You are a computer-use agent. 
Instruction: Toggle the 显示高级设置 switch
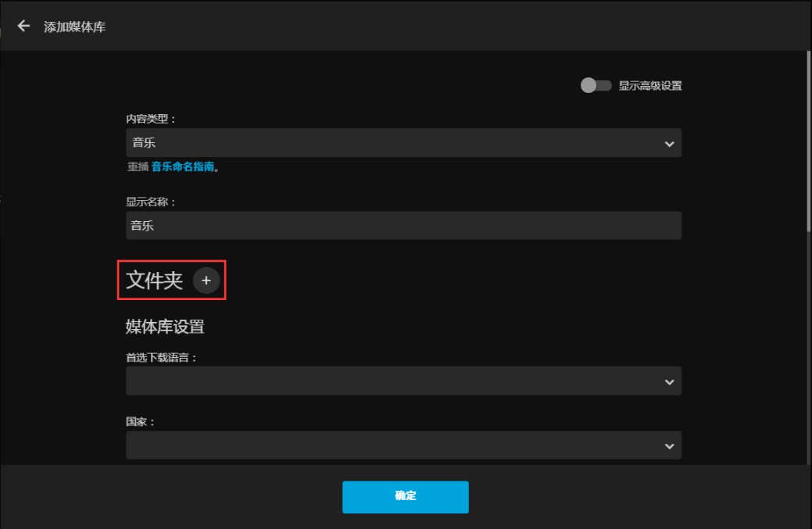(x=596, y=85)
